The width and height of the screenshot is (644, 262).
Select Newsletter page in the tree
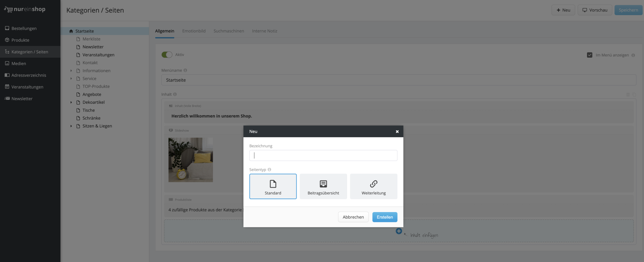click(93, 47)
